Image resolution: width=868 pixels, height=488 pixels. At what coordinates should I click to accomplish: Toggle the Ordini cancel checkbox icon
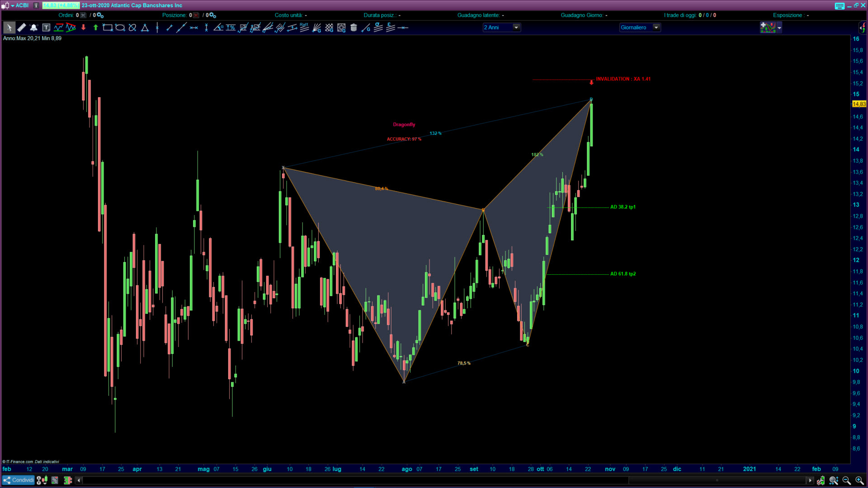pyautogui.click(x=83, y=15)
